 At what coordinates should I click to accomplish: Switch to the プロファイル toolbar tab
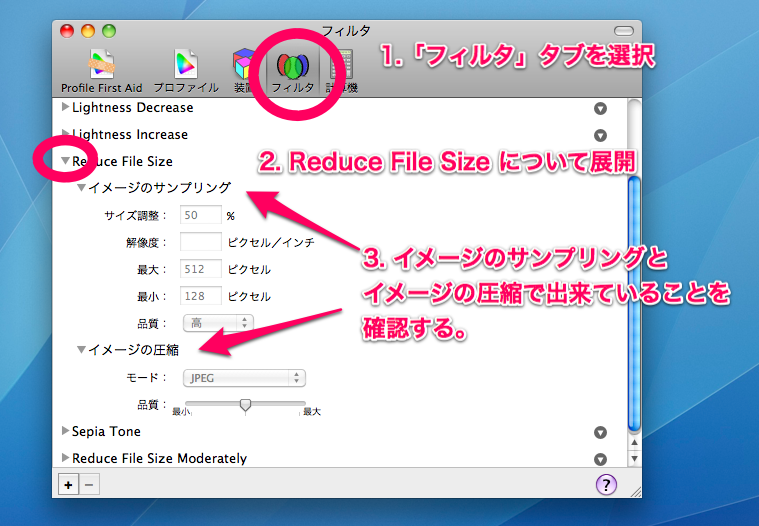[186, 71]
